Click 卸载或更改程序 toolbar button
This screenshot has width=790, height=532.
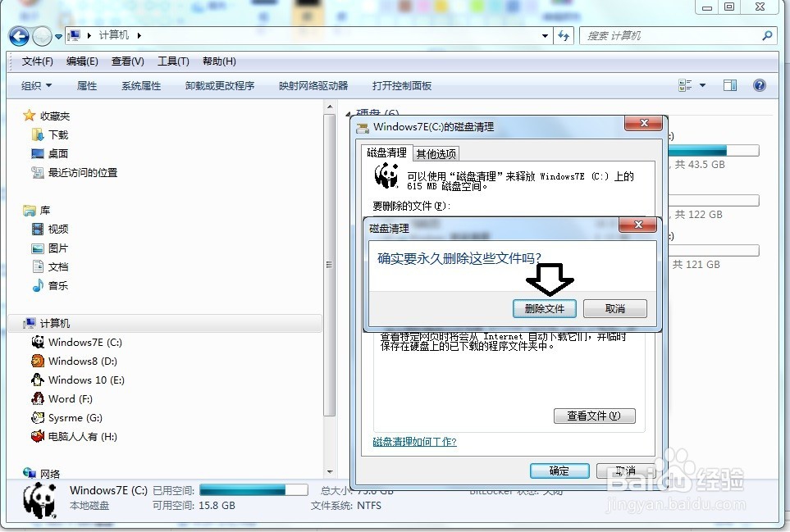coord(220,86)
